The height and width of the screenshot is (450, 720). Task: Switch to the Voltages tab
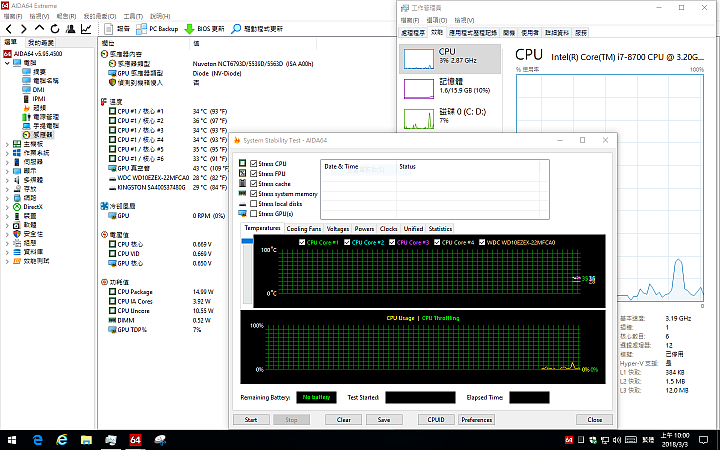(338, 229)
